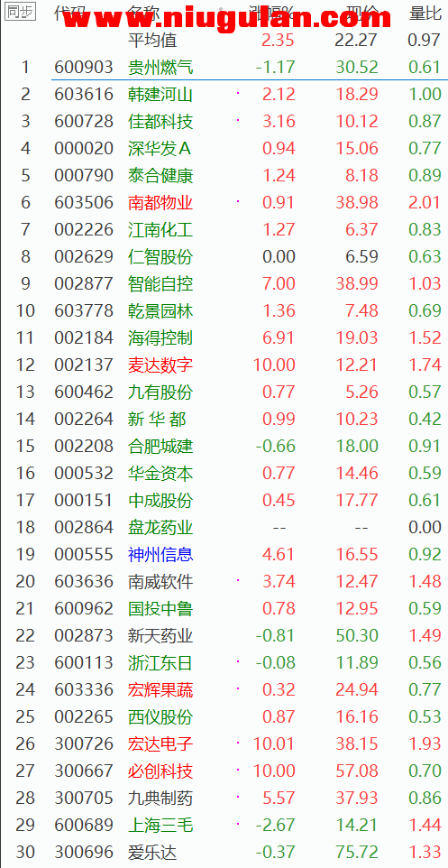Select stock code 002877
Screen dimensions: 448x868
click(84, 284)
